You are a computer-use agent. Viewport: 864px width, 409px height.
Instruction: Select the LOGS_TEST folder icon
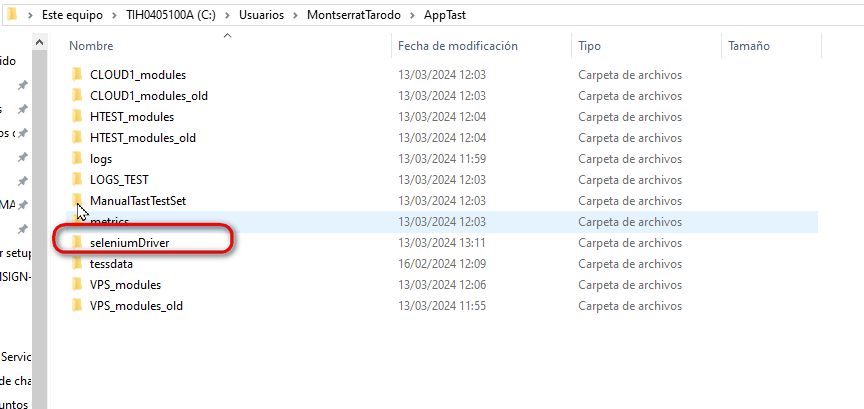77,180
